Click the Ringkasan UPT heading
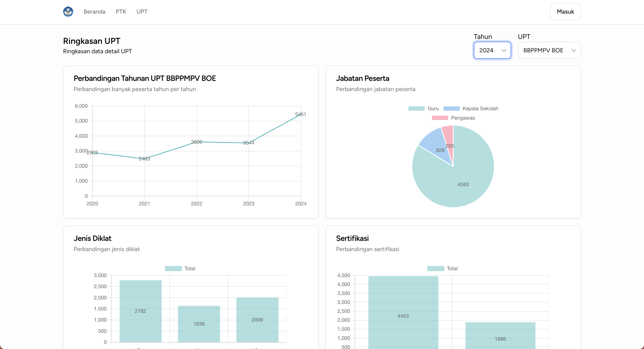Screen dimensions: 644x349 [92, 41]
